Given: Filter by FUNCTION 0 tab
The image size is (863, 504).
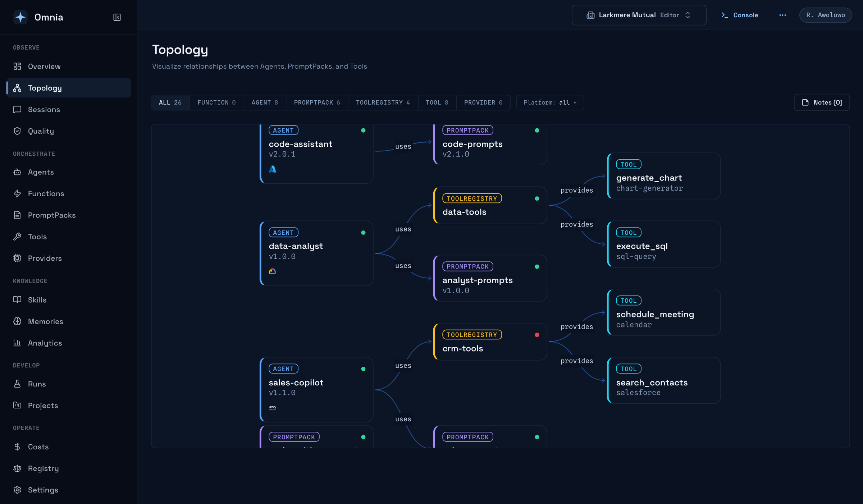Looking at the screenshot, I should pyautogui.click(x=217, y=102).
